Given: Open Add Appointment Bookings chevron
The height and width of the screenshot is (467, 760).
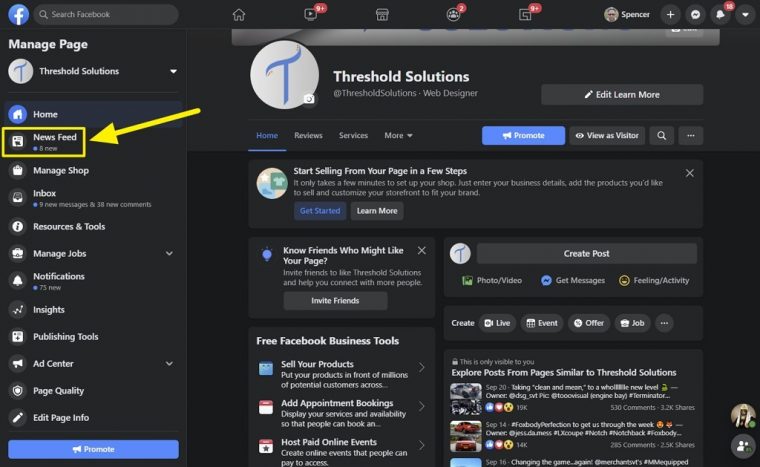Looking at the screenshot, I should pyautogui.click(x=422, y=406).
